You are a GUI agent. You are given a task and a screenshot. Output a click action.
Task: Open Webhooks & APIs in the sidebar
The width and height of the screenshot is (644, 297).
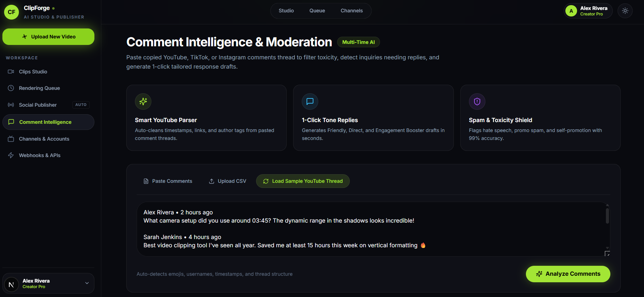point(48,155)
